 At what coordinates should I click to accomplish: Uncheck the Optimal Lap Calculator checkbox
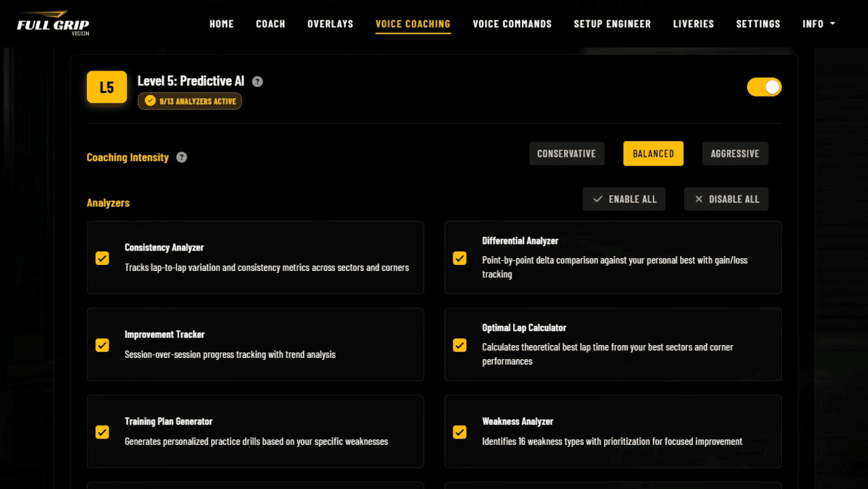click(459, 345)
